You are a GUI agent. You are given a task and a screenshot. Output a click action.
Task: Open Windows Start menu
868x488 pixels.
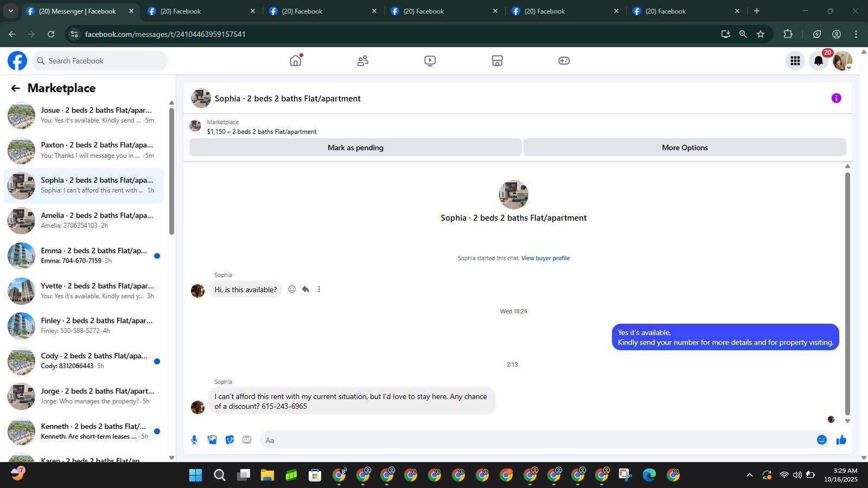(x=195, y=476)
